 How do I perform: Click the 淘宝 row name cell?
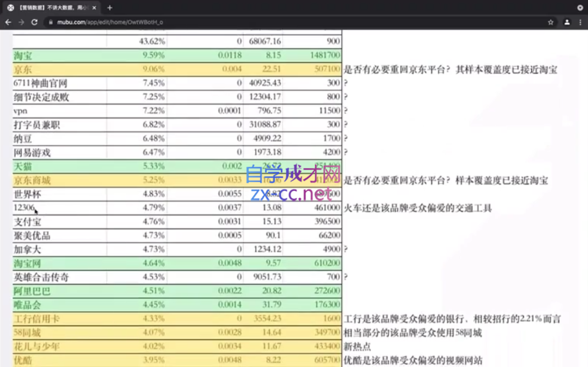(59, 56)
